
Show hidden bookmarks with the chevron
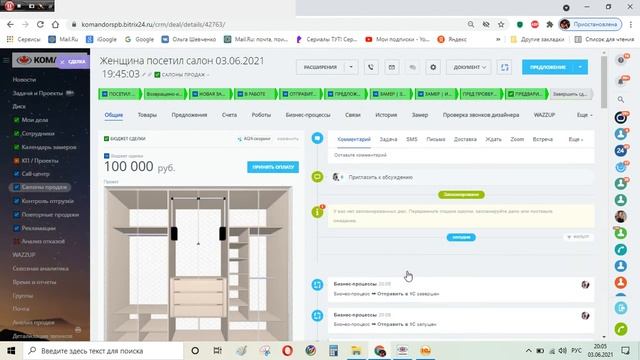498,40
